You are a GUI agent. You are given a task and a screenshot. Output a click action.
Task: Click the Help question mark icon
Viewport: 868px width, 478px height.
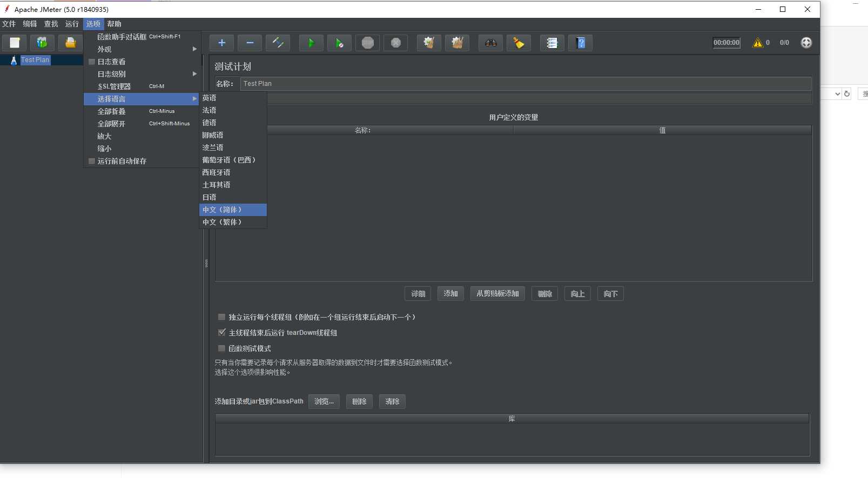tap(580, 43)
